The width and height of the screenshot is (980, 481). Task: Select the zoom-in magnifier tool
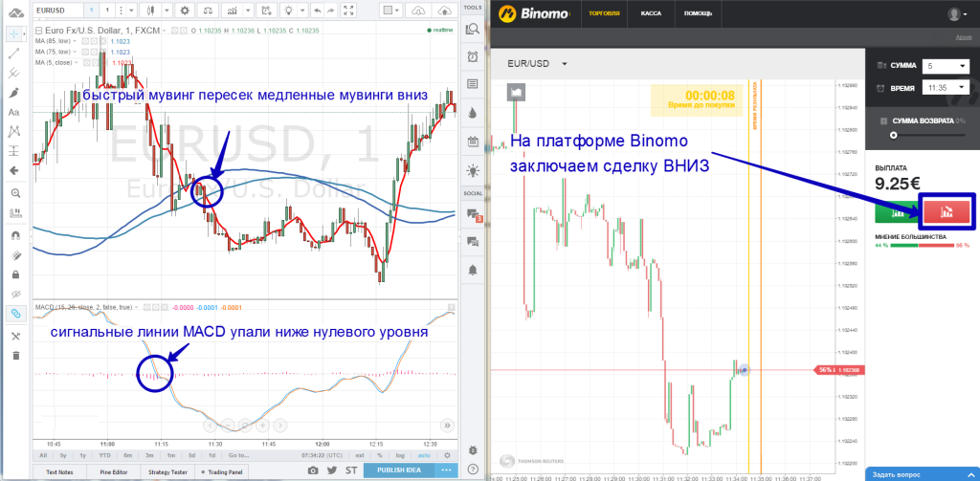pyautogui.click(x=15, y=193)
